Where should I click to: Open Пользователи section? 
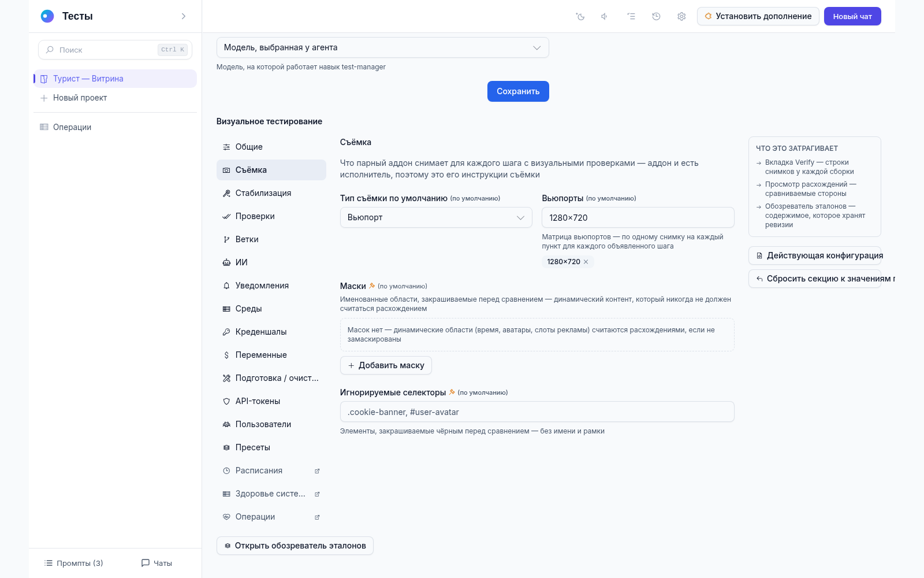[x=271, y=424]
